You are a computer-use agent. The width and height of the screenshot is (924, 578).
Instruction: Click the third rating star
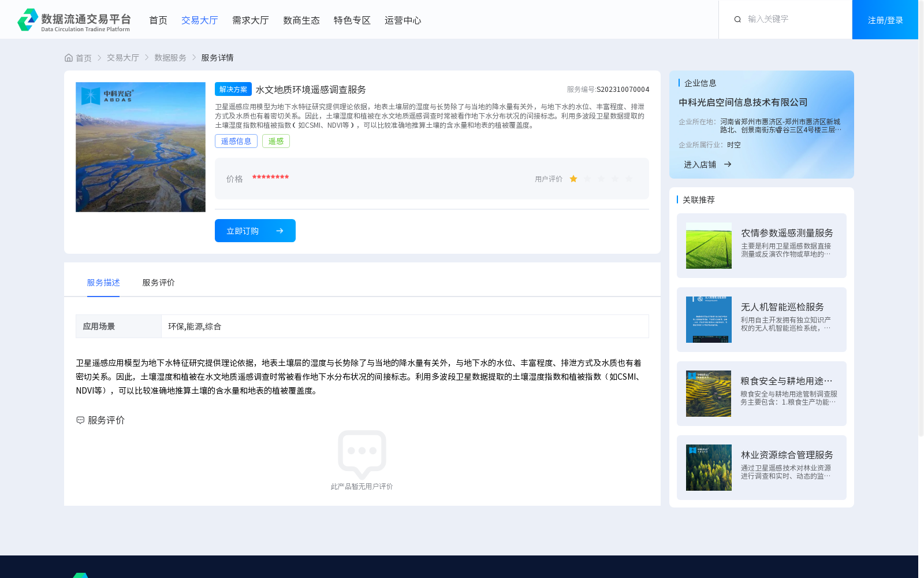tap(601, 179)
